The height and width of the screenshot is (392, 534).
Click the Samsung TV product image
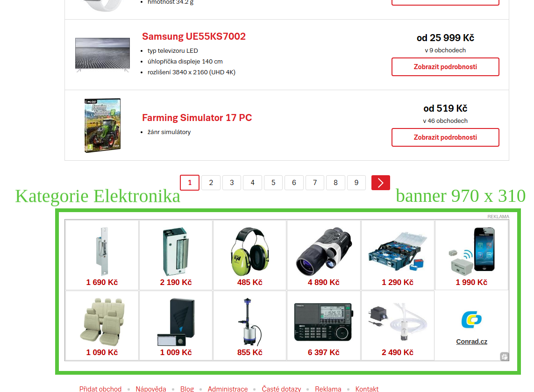[x=102, y=55]
